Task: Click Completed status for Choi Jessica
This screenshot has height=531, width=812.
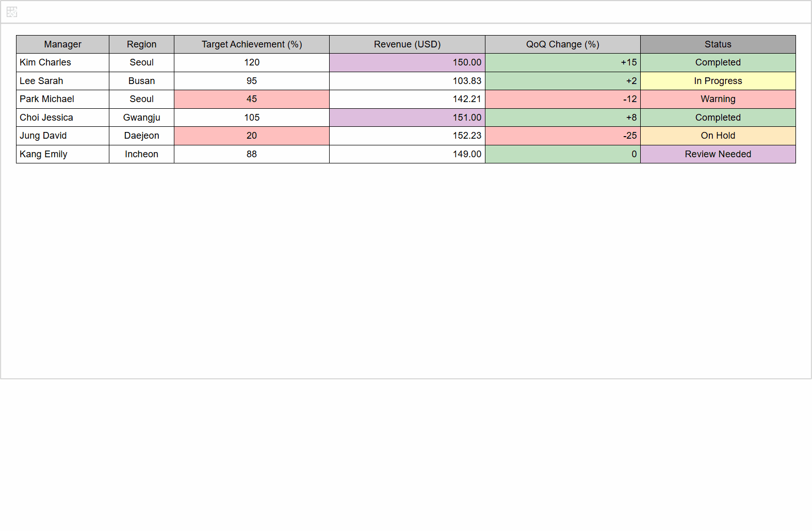Action: [x=718, y=118]
